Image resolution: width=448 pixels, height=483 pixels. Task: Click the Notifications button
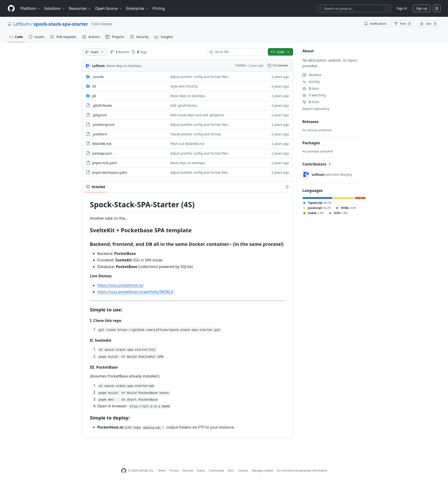click(x=375, y=24)
